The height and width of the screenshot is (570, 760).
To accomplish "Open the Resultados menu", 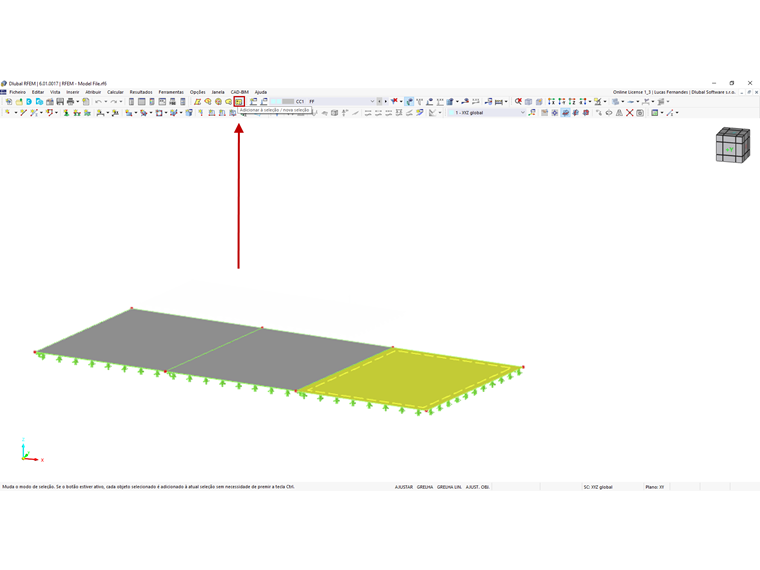I will [141, 92].
